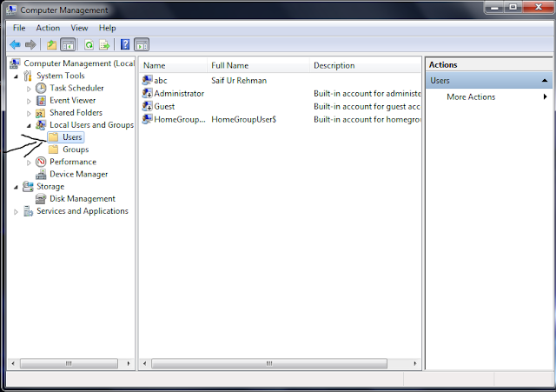
Task: Click left scroll arrow of tree pane
Action: pyautogui.click(x=13, y=363)
